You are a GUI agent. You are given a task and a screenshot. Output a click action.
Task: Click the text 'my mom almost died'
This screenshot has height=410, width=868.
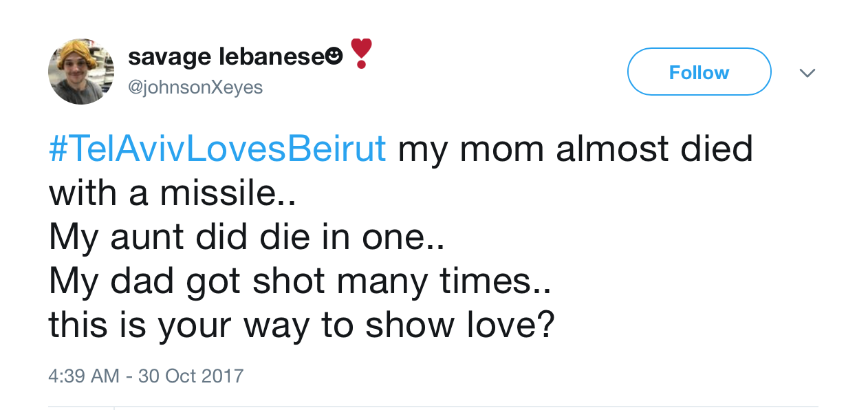575,149
